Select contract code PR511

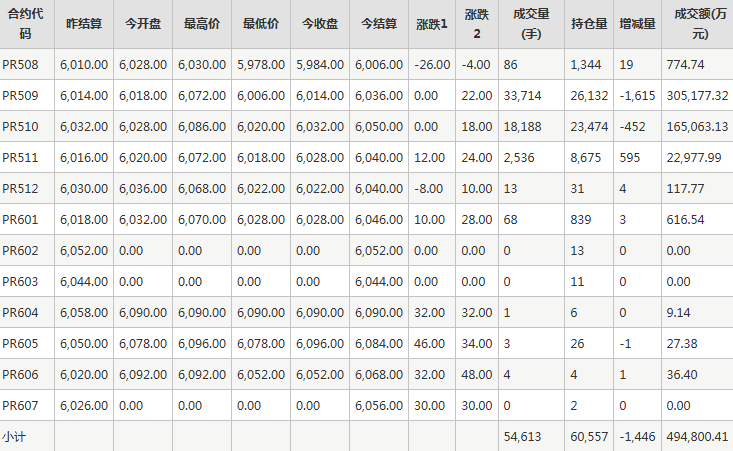(x=20, y=157)
